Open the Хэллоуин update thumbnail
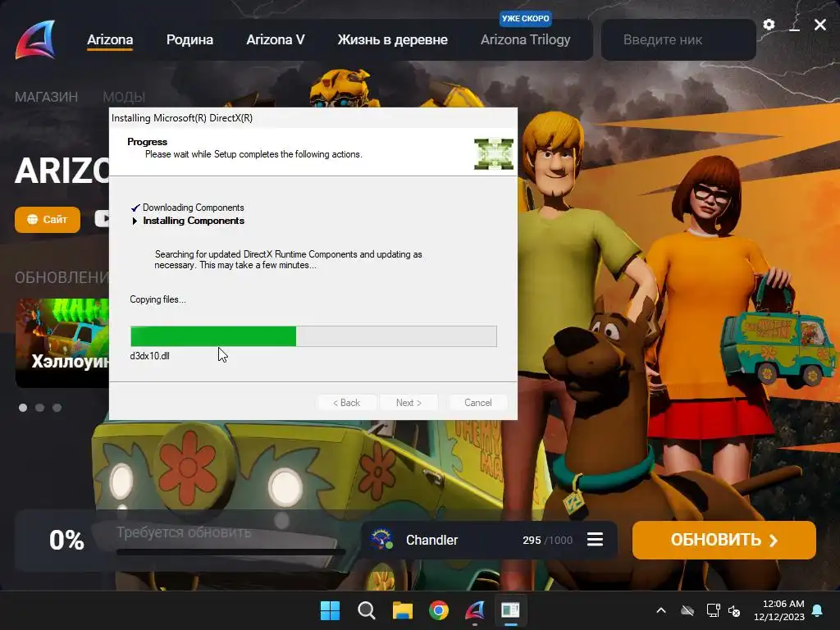Screen dimensions: 840x630 coord(62,343)
